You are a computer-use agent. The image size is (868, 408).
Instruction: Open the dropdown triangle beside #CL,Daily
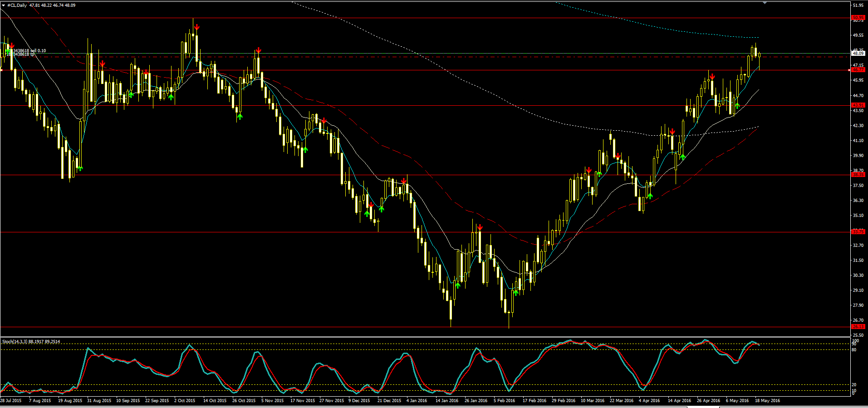point(4,5)
